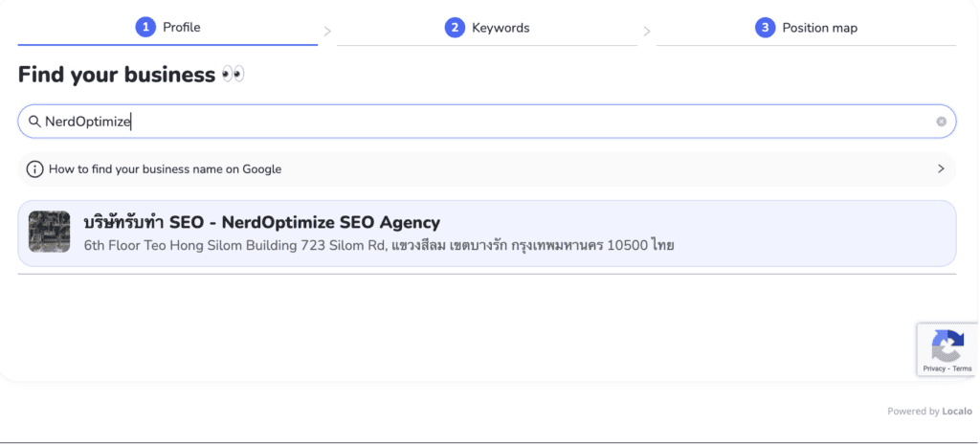Click the arrow between Keywords and Position map

pyautogui.click(x=647, y=31)
